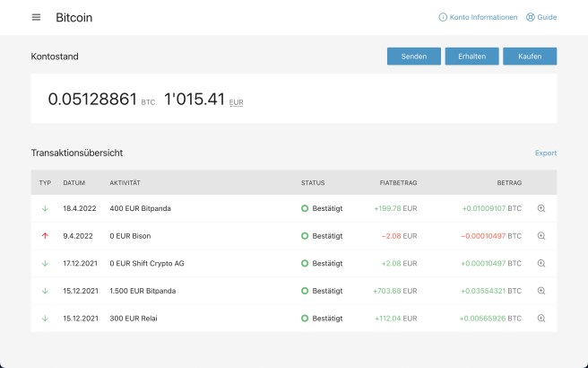Open details magnifier for Shift Crypto AG
The height and width of the screenshot is (368, 588).
[x=541, y=263]
